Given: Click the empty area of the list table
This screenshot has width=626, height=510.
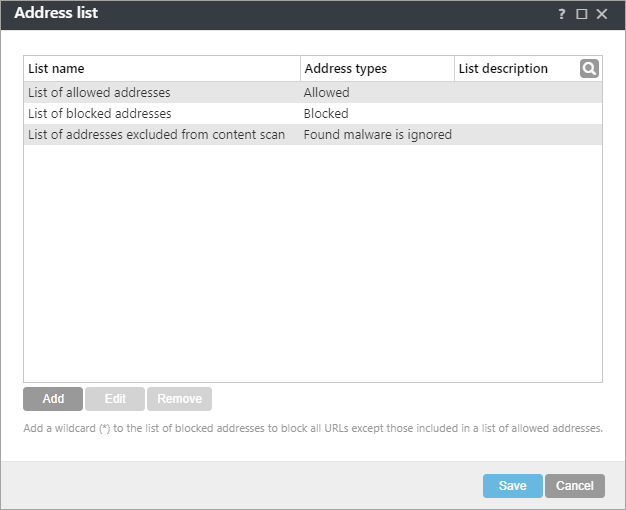Looking at the screenshot, I should (x=312, y=262).
